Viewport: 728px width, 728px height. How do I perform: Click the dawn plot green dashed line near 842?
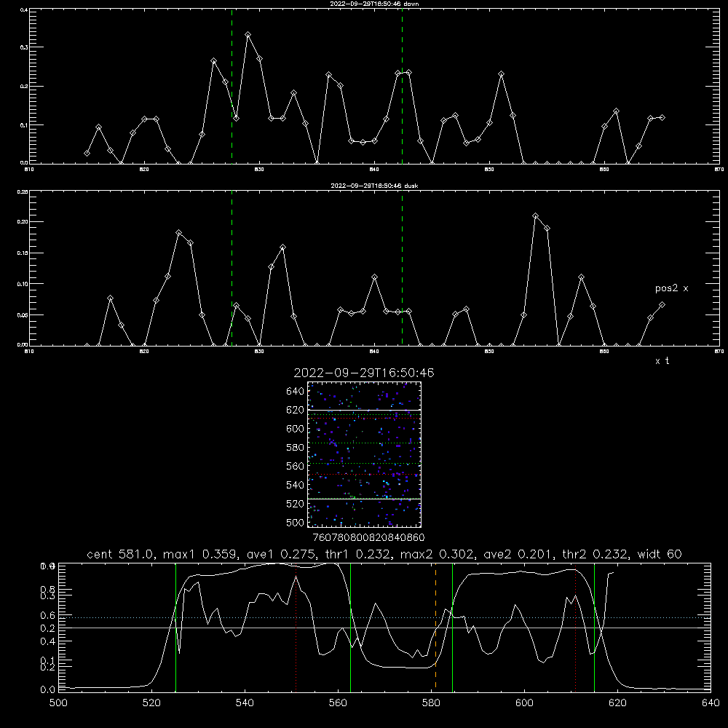coord(402,86)
